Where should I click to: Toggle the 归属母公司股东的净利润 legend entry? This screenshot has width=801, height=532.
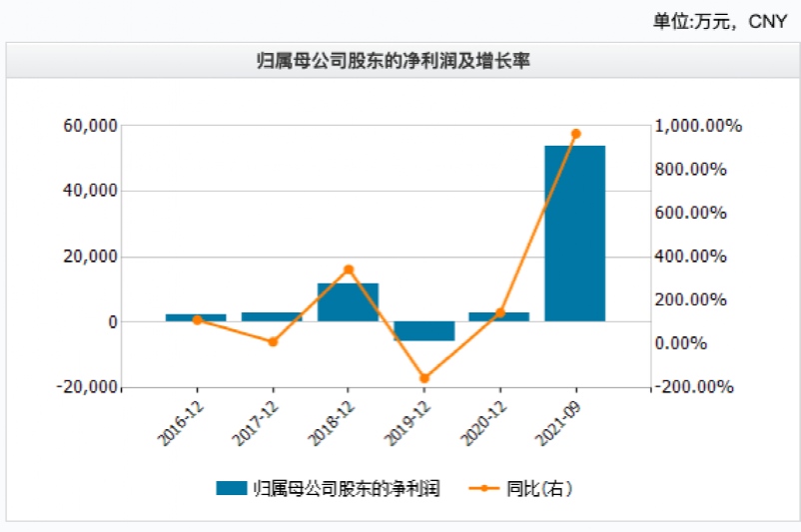coord(346,488)
